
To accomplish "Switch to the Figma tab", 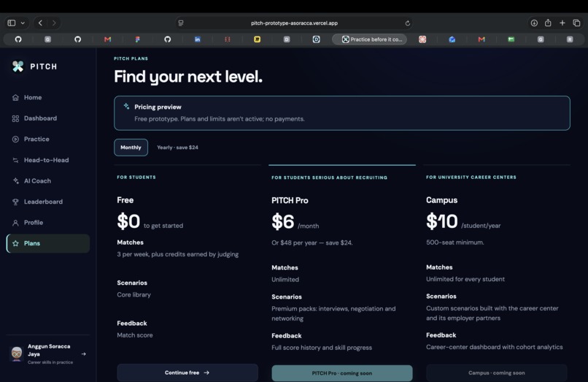I will click(x=138, y=39).
